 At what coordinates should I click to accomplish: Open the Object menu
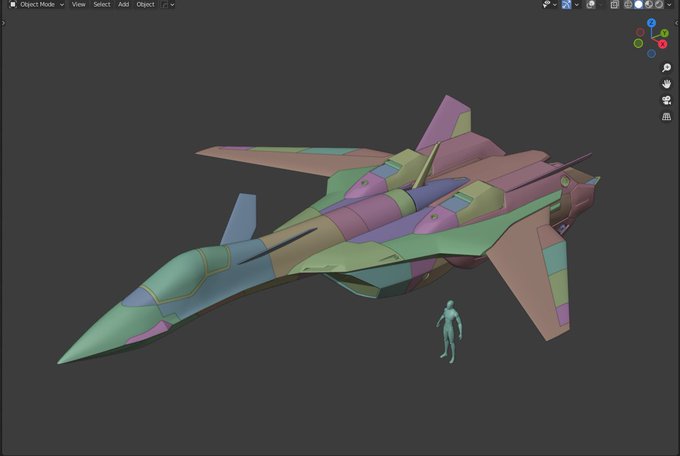click(145, 4)
